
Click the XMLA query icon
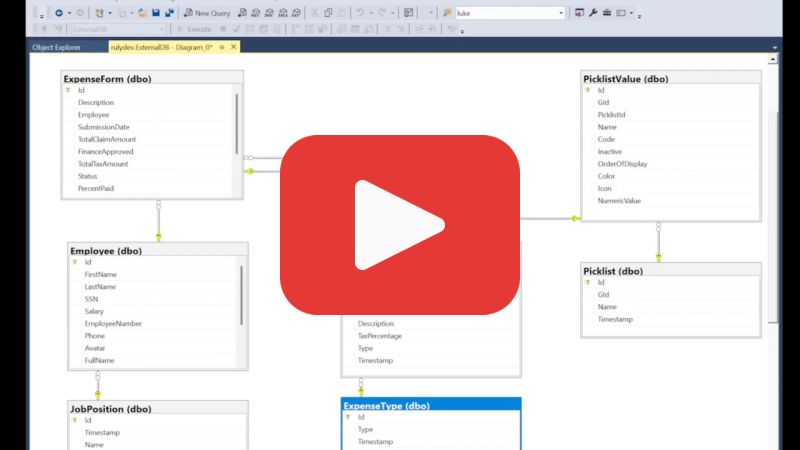tap(283, 13)
